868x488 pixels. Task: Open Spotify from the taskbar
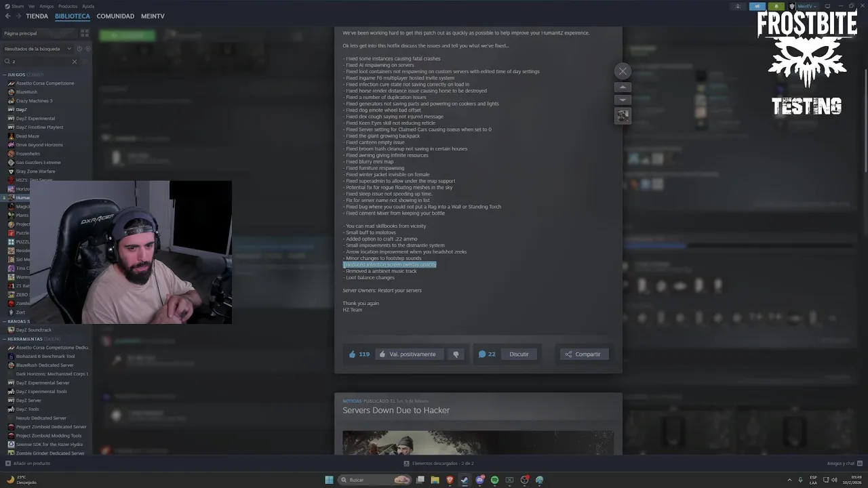494,480
